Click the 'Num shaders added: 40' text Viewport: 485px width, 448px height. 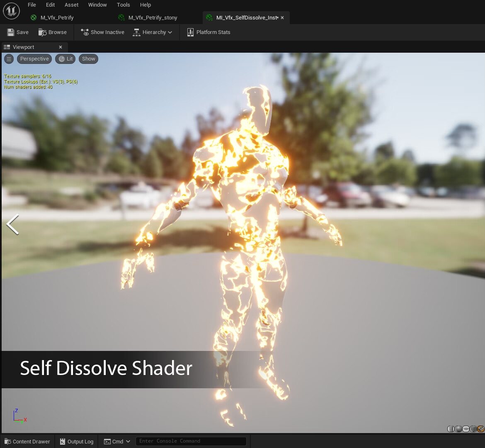[28, 87]
